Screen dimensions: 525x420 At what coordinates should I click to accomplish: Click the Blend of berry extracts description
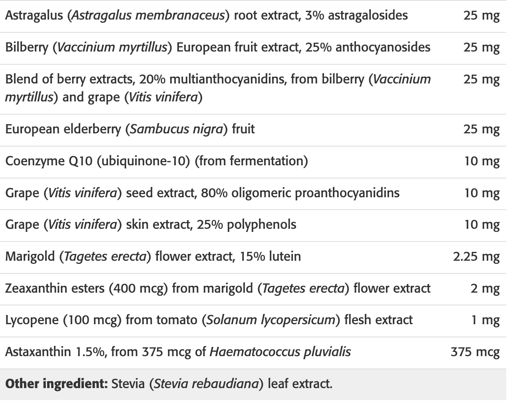218,88
